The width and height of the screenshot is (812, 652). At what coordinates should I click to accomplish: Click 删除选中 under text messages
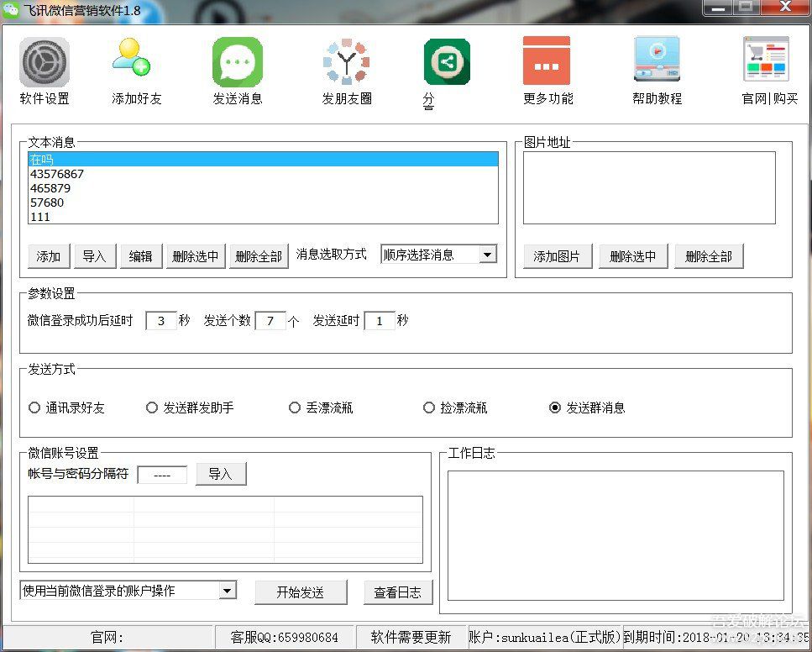pyautogui.click(x=195, y=256)
